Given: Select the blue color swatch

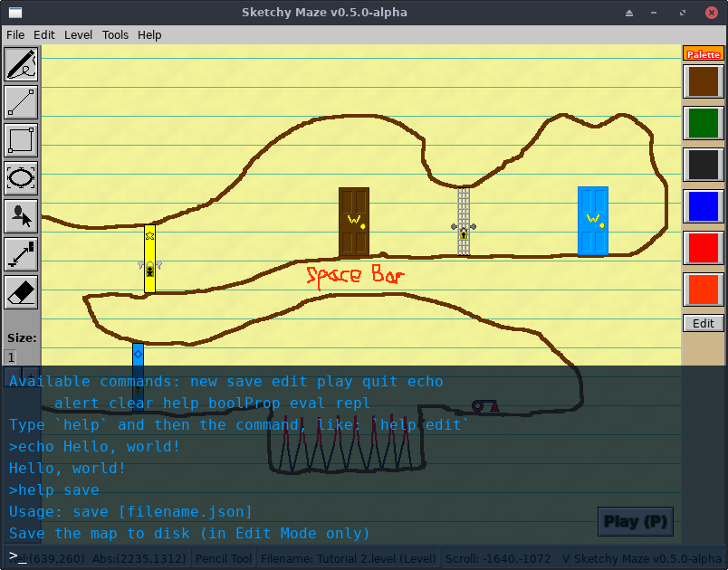Looking at the screenshot, I should point(703,206).
